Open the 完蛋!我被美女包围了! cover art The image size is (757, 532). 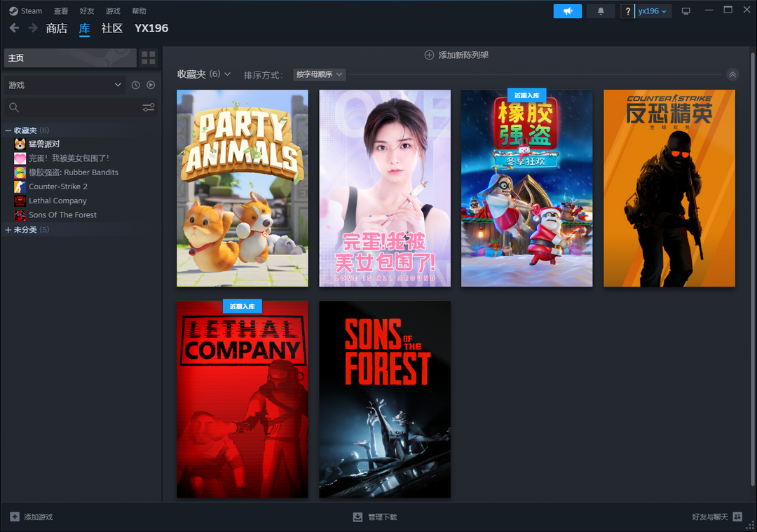pyautogui.click(x=385, y=189)
